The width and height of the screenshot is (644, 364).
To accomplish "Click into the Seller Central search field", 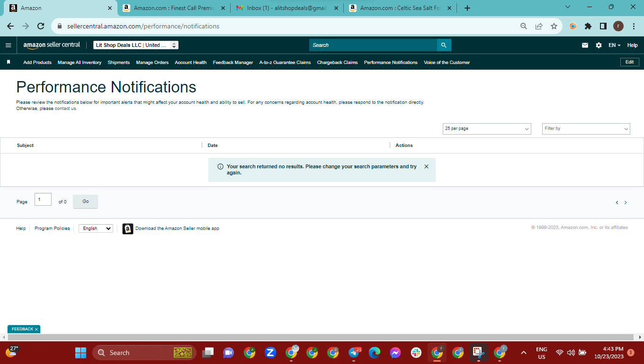I will click(373, 45).
